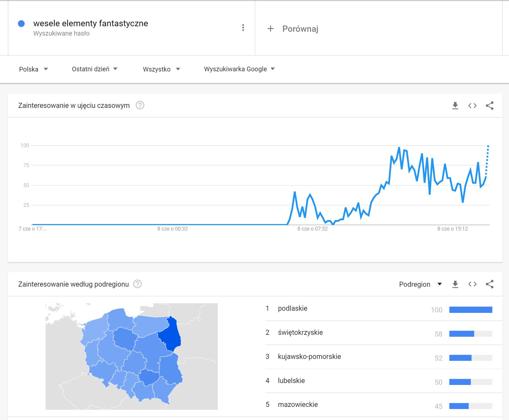Select świętokrzyskie in the region ranking
509x420 pixels.
(x=300, y=332)
